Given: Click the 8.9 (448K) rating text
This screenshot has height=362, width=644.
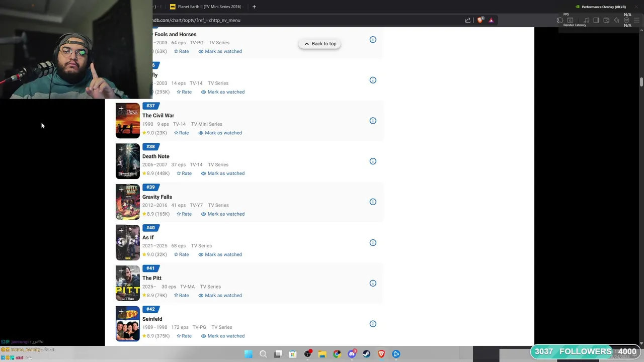Looking at the screenshot, I should tap(156, 173).
